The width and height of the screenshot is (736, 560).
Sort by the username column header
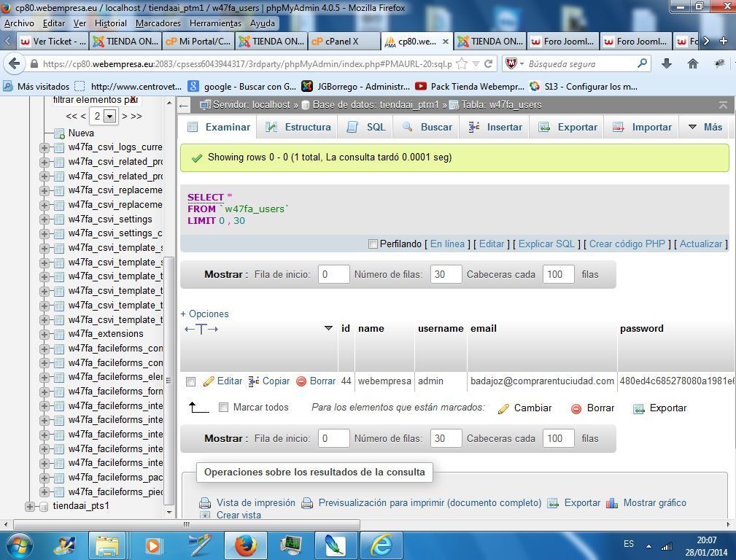tap(441, 329)
